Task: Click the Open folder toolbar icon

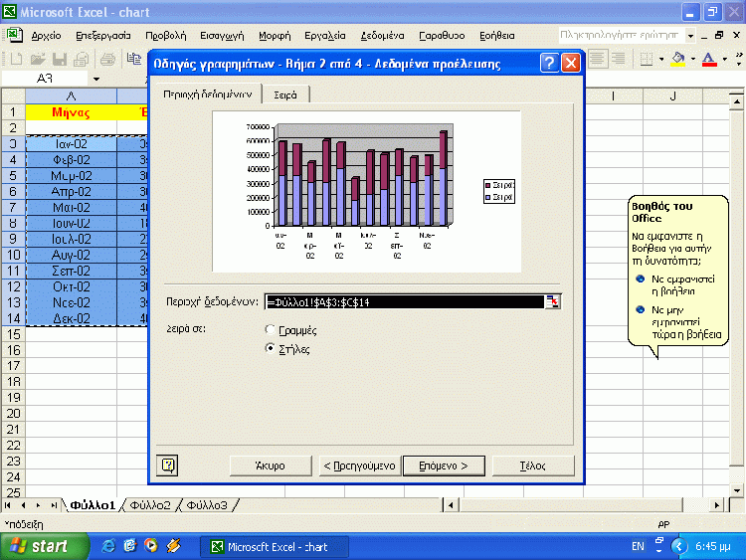Action: pyautogui.click(x=38, y=59)
